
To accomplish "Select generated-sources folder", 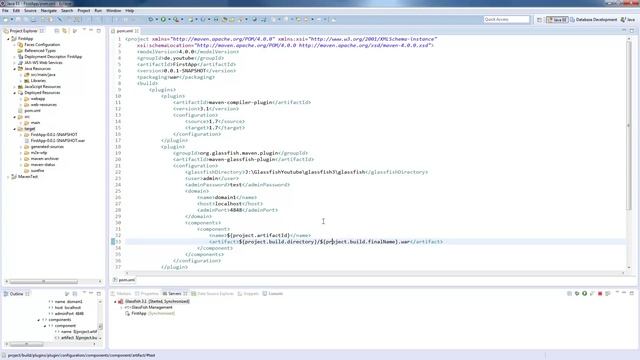I will point(47,147).
